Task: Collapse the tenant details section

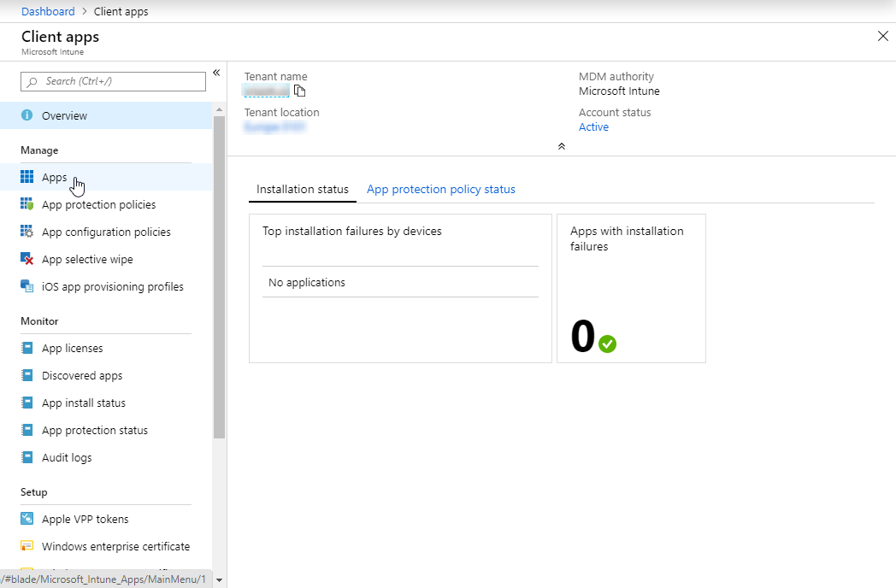Action: [x=562, y=146]
